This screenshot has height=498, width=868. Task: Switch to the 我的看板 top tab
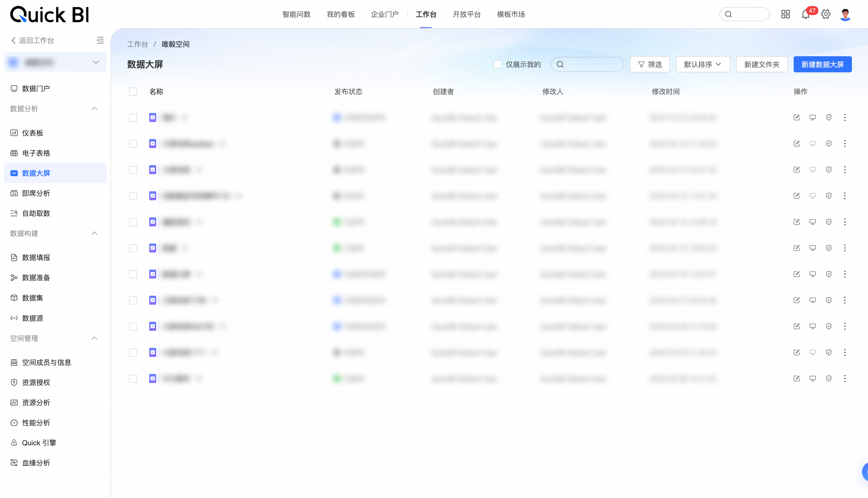click(340, 14)
